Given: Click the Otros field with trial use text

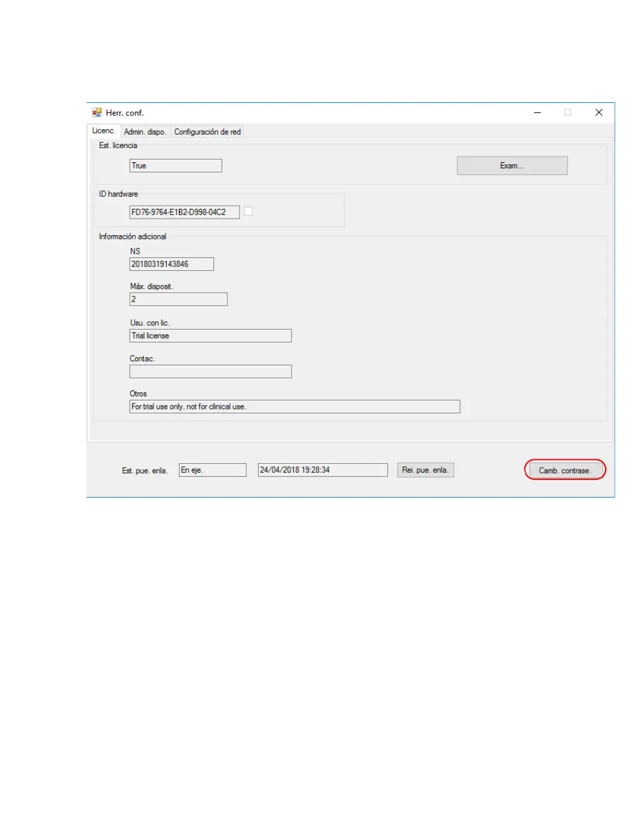Looking at the screenshot, I should pyautogui.click(x=295, y=406).
